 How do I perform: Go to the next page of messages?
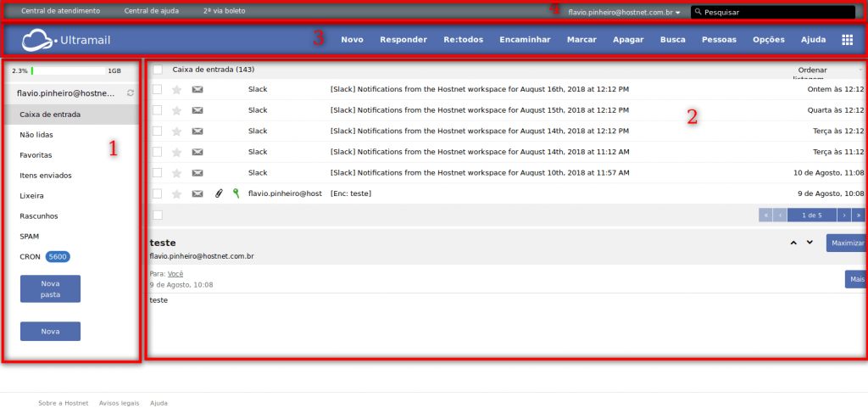click(x=843, y=215)
